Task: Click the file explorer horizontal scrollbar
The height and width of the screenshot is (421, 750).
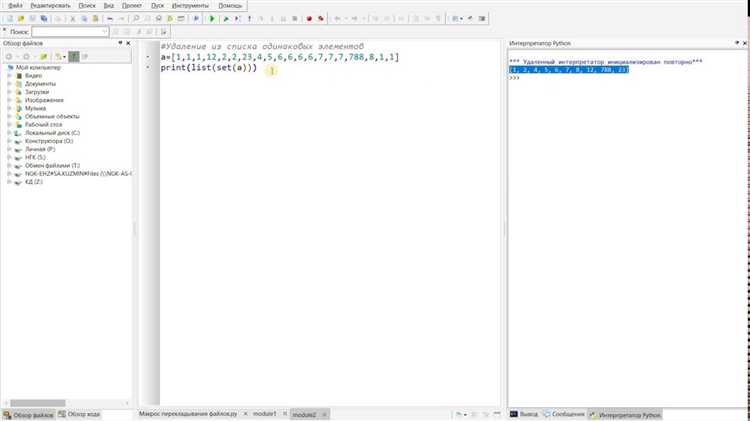Action: (x=38, y=403)
